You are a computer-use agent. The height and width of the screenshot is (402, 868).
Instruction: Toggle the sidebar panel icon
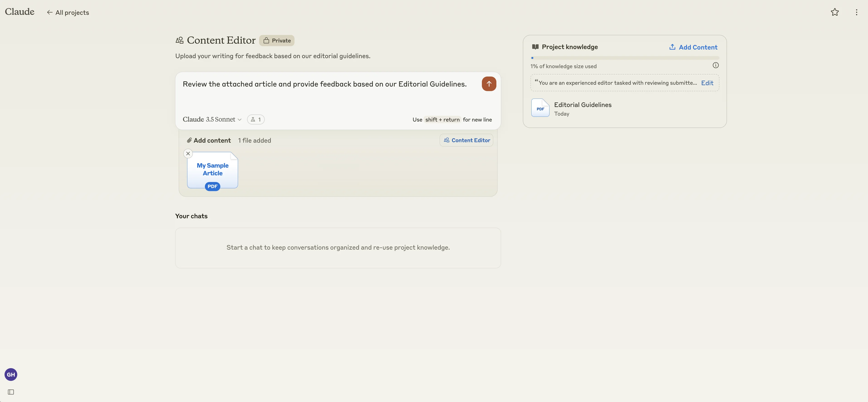[x=11, y=392]
